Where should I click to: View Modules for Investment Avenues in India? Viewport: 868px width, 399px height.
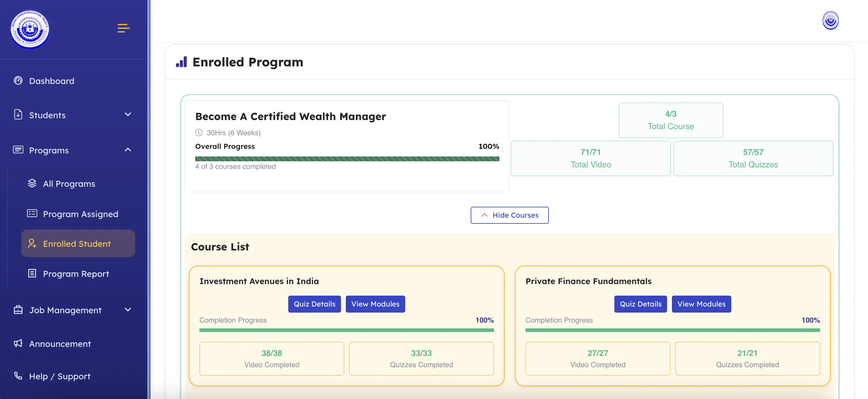[376, 304]
